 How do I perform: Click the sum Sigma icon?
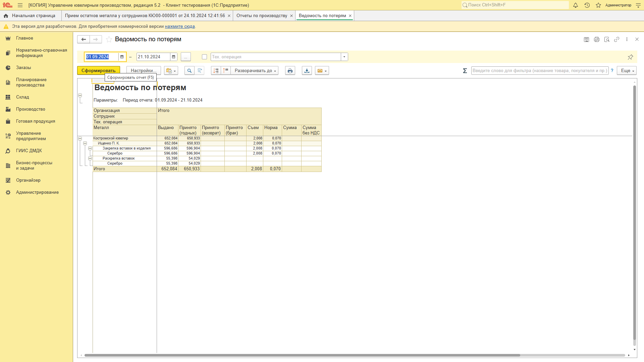pyautogui.click(x=465, y=71)
